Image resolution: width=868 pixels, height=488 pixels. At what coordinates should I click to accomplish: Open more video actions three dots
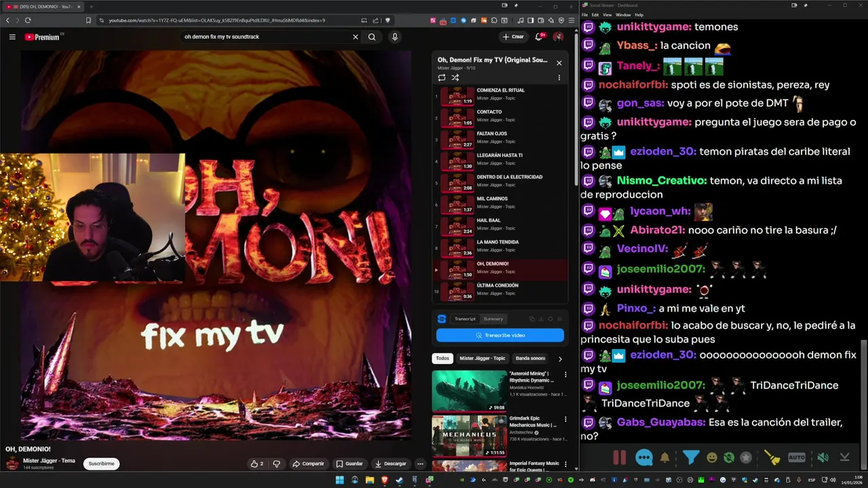point(420,464)
